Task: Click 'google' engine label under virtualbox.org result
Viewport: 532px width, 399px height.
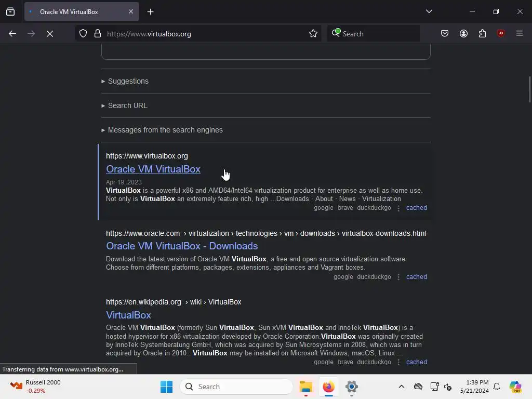Action: coord(323,208)
